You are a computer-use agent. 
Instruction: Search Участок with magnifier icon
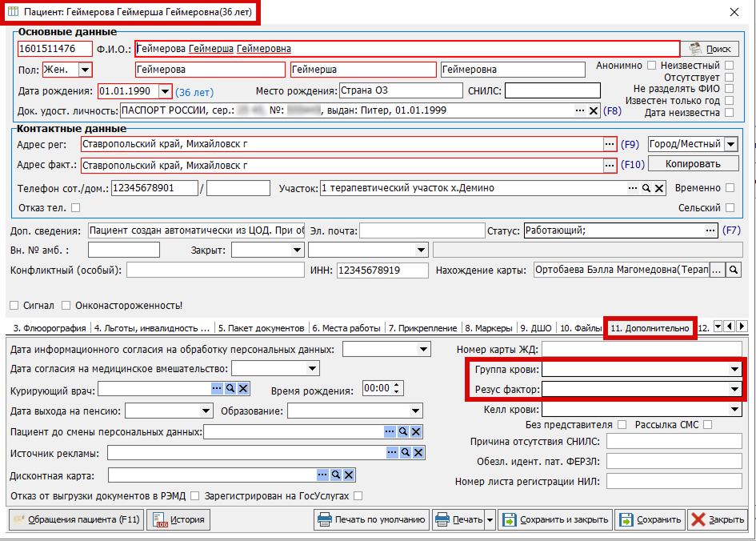[x=646, y=188]
